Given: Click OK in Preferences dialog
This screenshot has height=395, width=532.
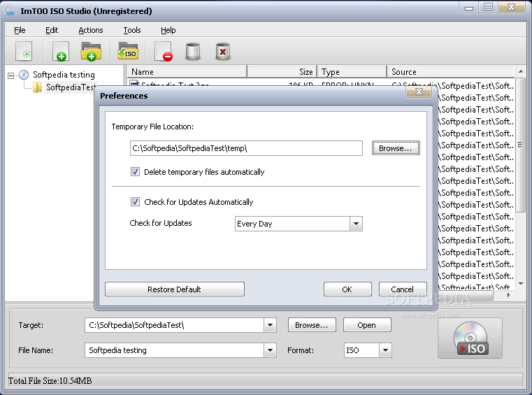Looking at the screenshot, I should (347, 289).
